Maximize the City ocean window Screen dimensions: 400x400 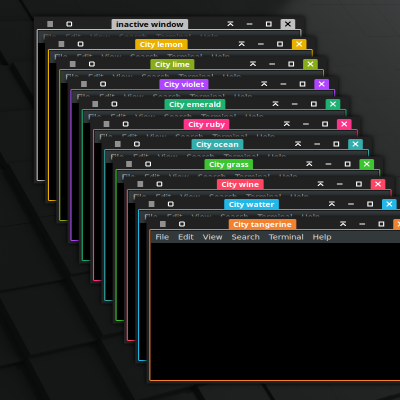pyautogui.click(x=336, y=144)
